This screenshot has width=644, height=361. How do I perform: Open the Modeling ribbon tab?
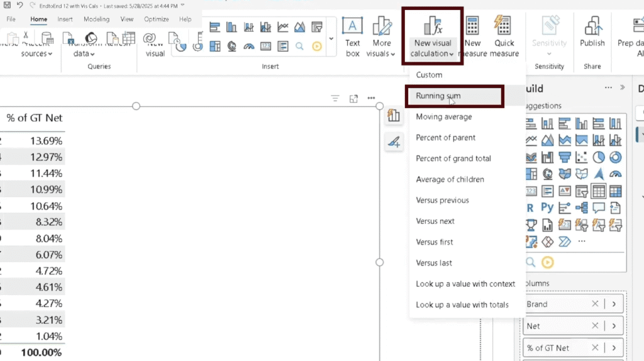tap(96, 19)
